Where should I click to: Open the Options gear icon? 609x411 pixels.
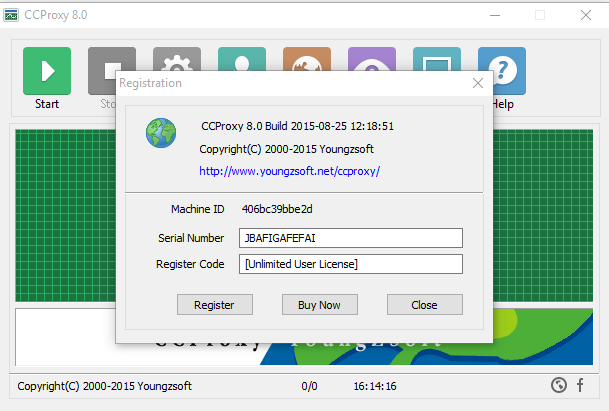point(177,59)
